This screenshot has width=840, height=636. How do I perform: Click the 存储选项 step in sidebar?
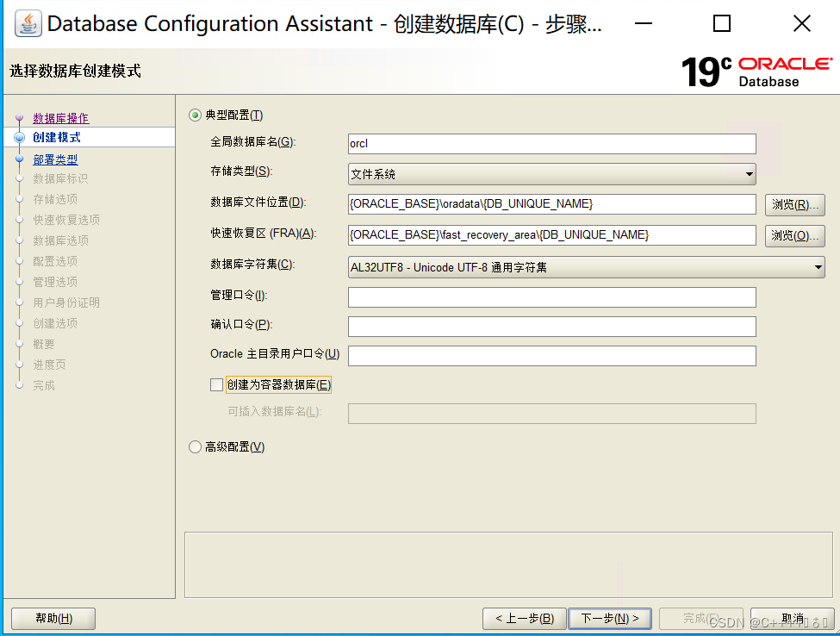click(x=55, y=199)
